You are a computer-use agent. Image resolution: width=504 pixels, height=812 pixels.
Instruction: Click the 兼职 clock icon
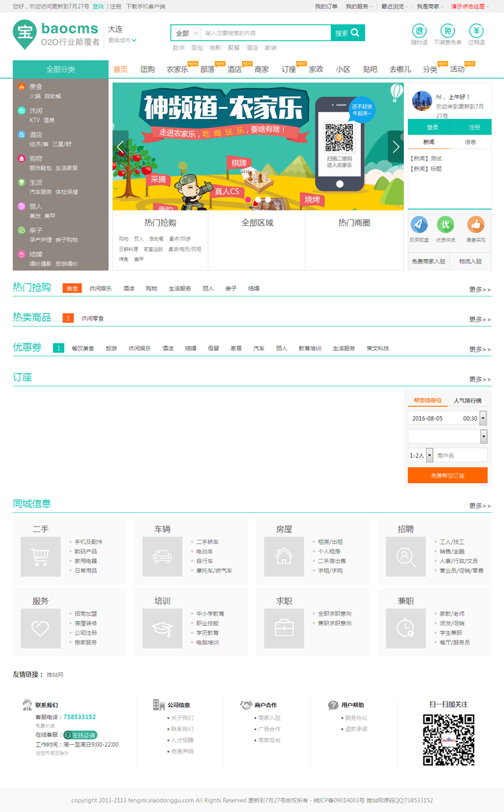click(406, 628)
